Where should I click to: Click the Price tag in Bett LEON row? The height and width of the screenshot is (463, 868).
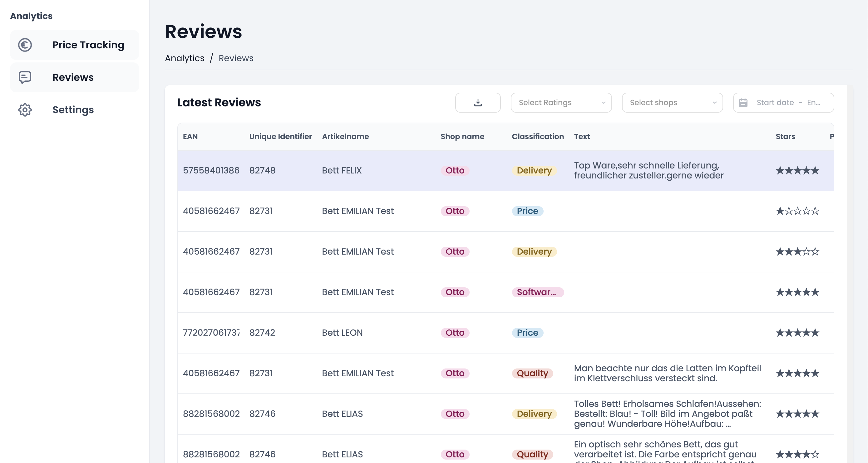click(527, 333)
